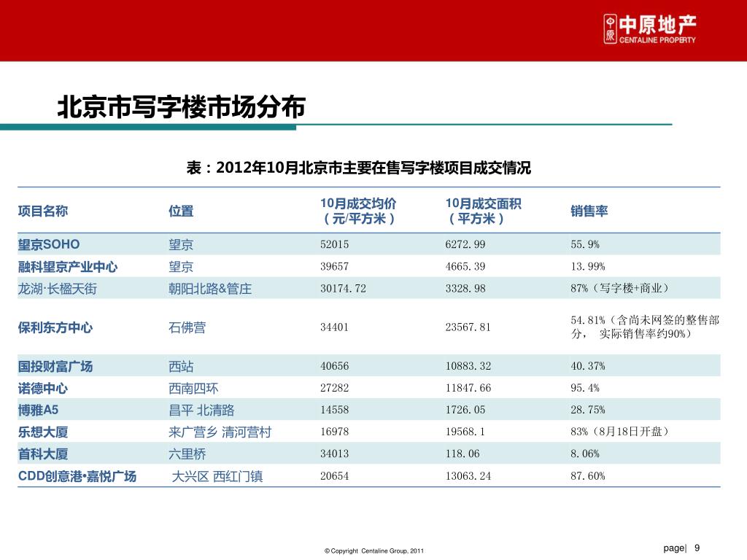Viewport: 747px width, 560px height.
Task: Click the 10月成交均价 column header
Action: point(358,211)
